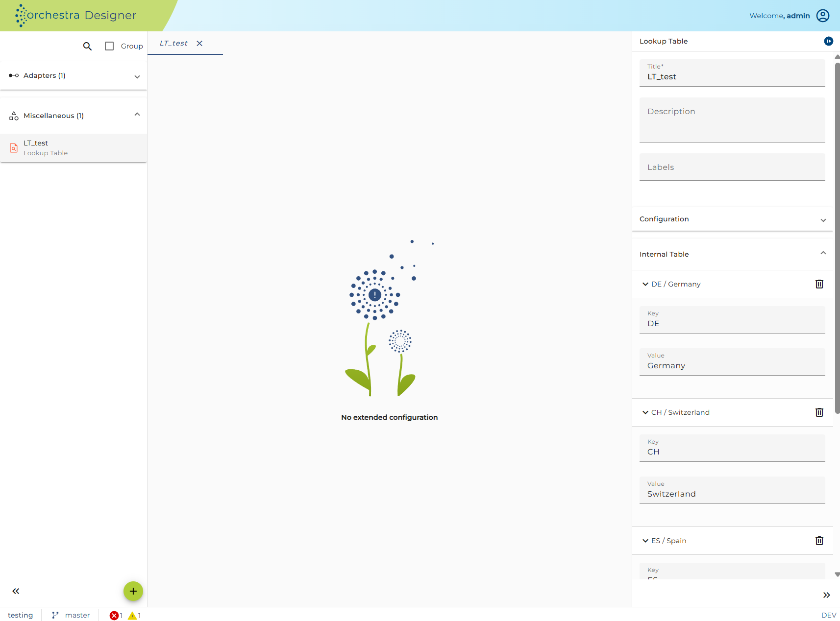This screenshot has height=621, width=840.
Task: Click the Lookup Table panel play icon
Action: [x=828, y=41]
